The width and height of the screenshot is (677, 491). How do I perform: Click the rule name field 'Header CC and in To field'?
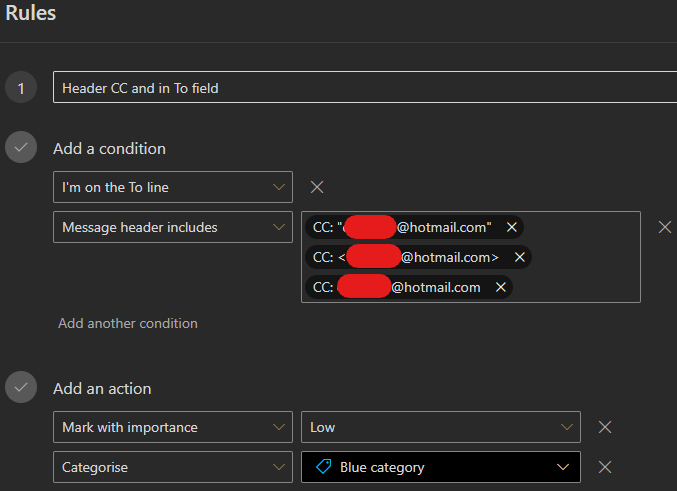[x=365, y=88]
